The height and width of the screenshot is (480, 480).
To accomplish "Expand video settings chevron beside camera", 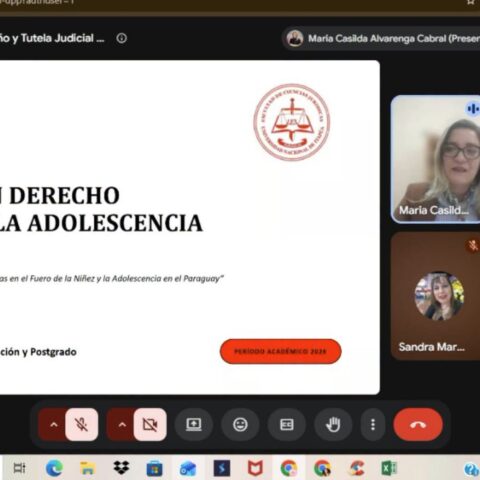I will pyautogui.click(x=122, y=424).
